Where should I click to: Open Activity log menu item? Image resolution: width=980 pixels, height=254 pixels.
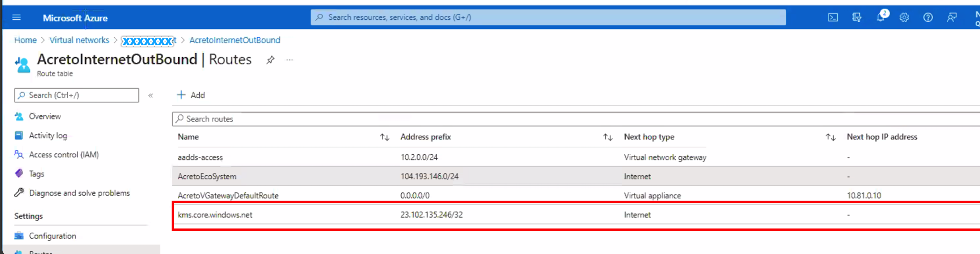(48, 135)
